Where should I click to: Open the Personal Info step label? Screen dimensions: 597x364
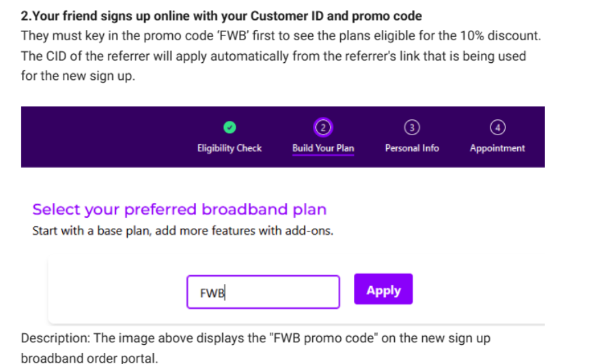click(x=411, y=148)
